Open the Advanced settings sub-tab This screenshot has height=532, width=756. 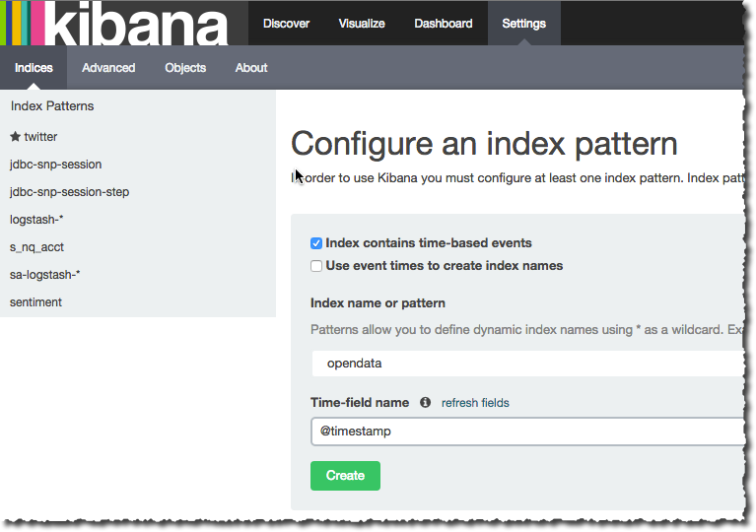[108, 68]
